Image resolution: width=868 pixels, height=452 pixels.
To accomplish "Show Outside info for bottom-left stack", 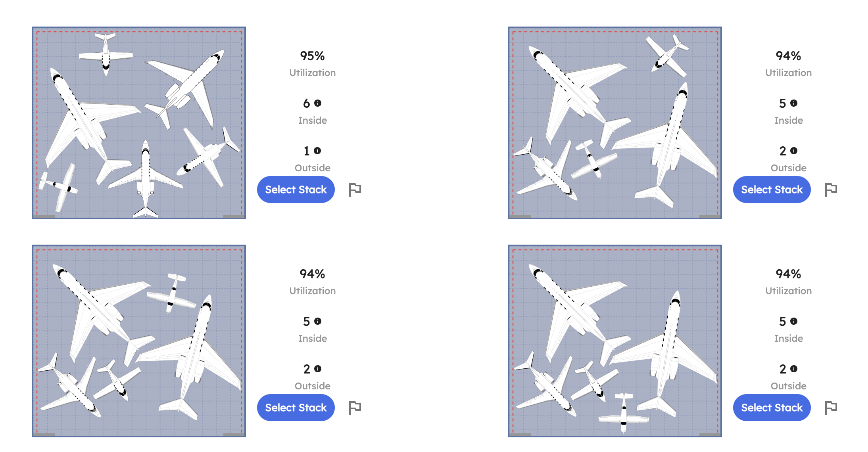I will point(318,369).
